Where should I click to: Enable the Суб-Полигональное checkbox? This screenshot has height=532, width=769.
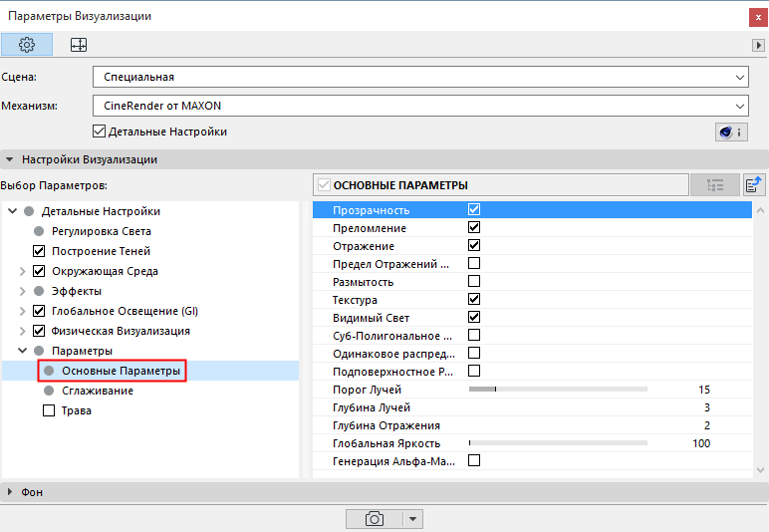tap(474, 335)
